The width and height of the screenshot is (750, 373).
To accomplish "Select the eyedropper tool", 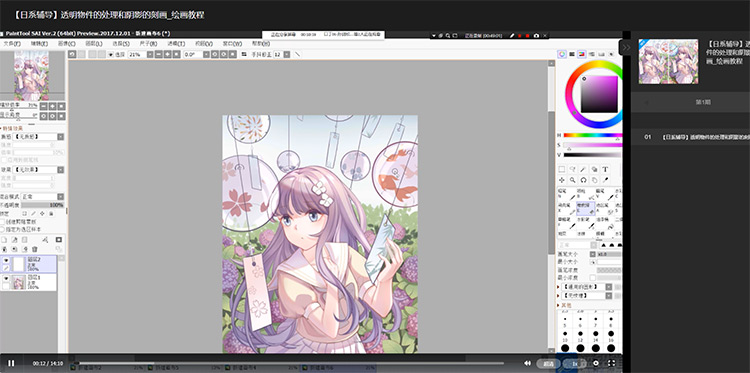I will coord(605,180).
